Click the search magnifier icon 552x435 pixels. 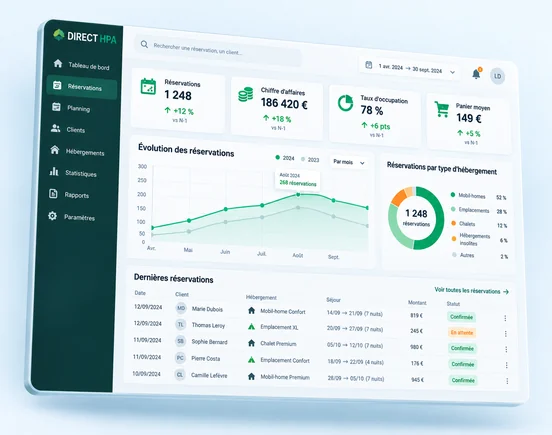click(144, 44)
